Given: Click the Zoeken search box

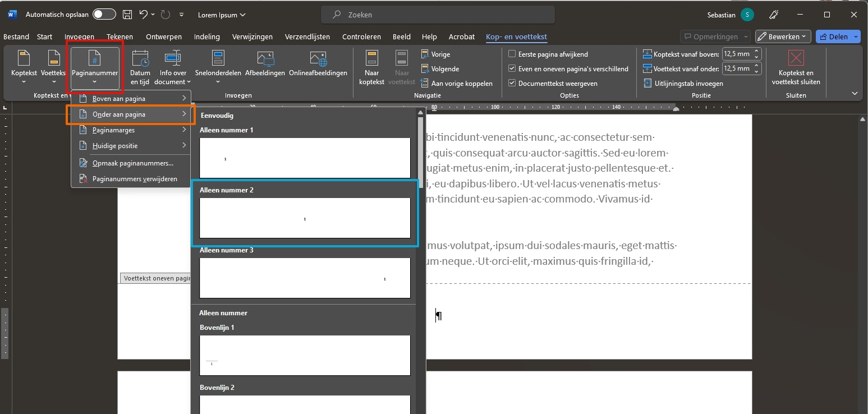Looking at the screenshot, I should (x=438, y=15).
